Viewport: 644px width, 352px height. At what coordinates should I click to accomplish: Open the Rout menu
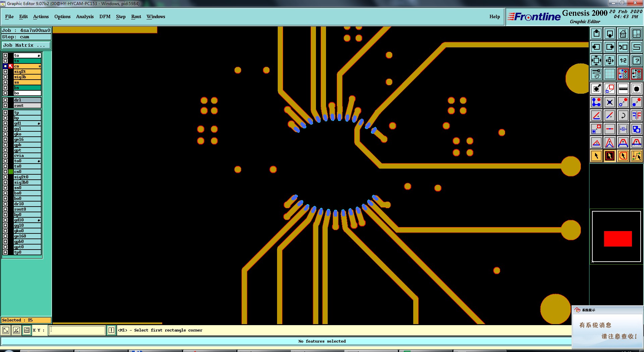tap(136, 16)
